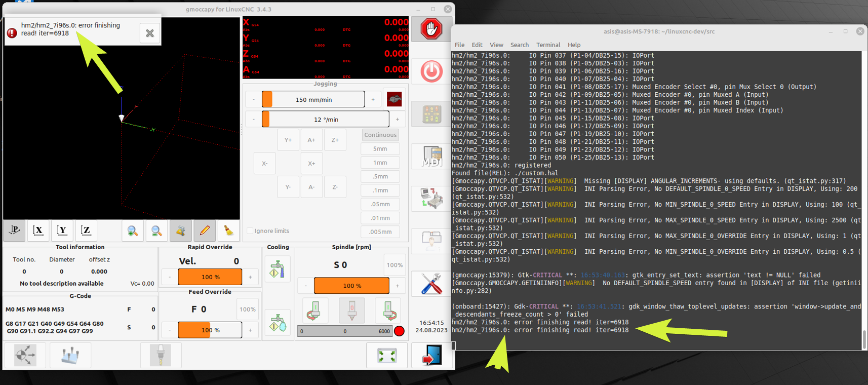Jog Z- axis button
Screen dimensions: 868x385
[x=335, y=187]
